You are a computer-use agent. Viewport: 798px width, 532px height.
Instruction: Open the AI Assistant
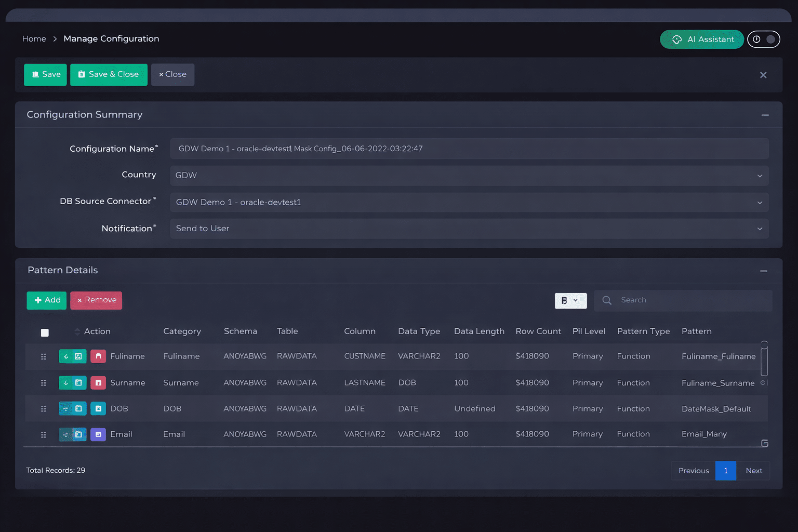pos(702,39)
